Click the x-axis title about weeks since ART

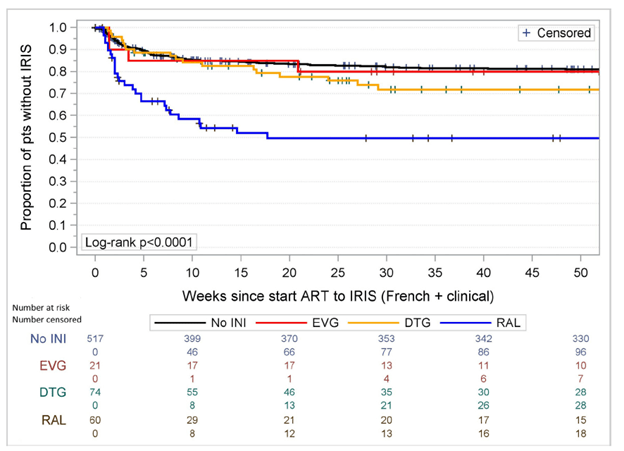tap(338, 297)
